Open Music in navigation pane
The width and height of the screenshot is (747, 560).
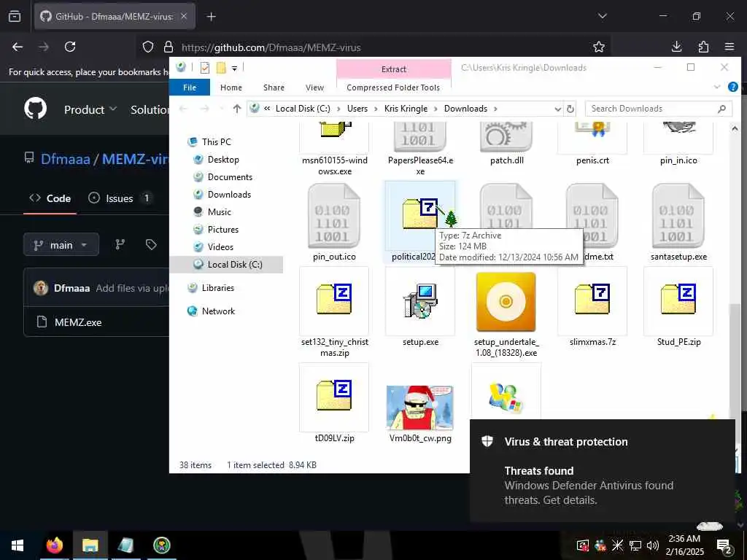(219, 212)
